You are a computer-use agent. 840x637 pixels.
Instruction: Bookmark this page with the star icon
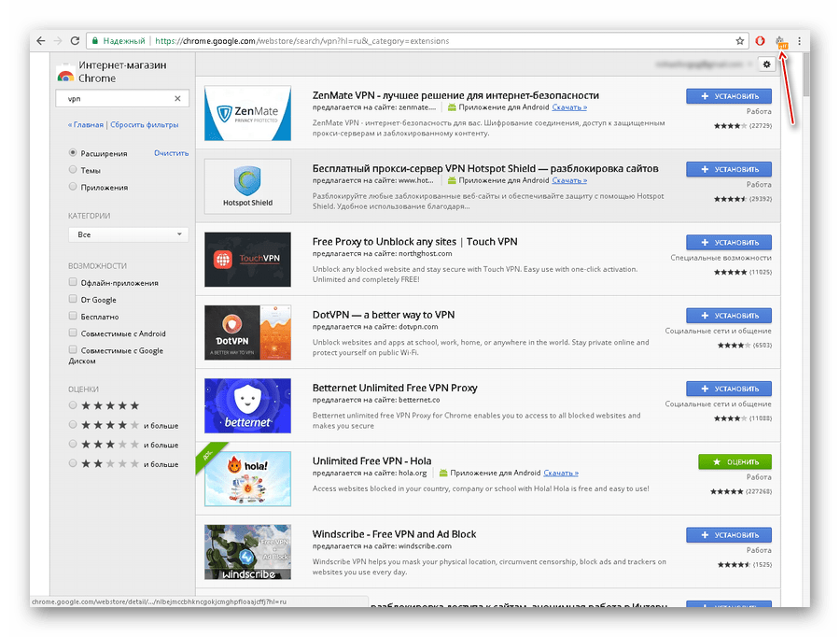[740, 41]
